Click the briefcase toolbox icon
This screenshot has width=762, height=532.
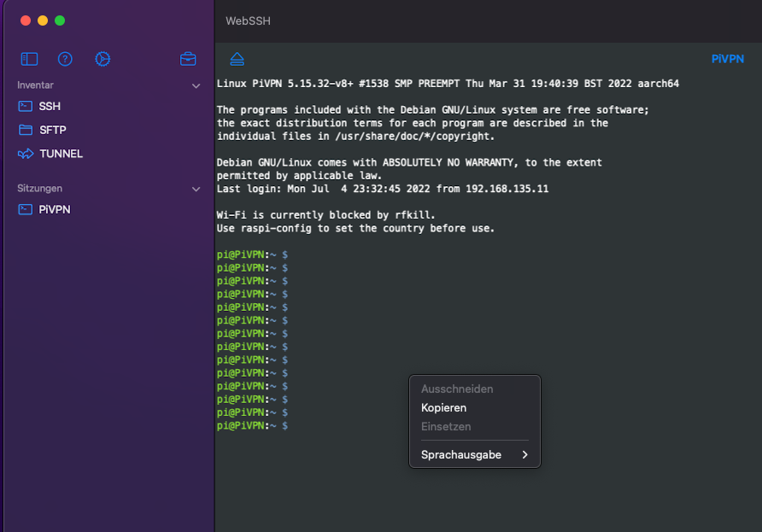pos(188,59)
